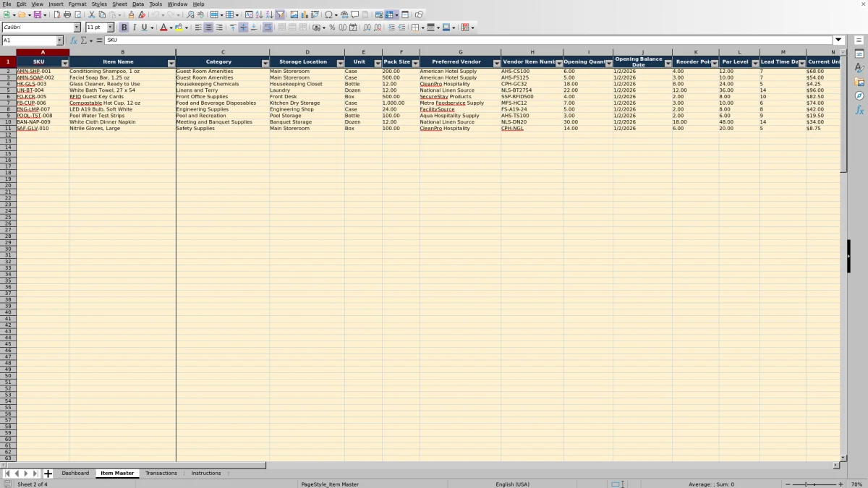This screenshot has width=868, height=488.
Task: Click the Format as Percent icon
Action: pyautogui.click(x=332, y=27)
